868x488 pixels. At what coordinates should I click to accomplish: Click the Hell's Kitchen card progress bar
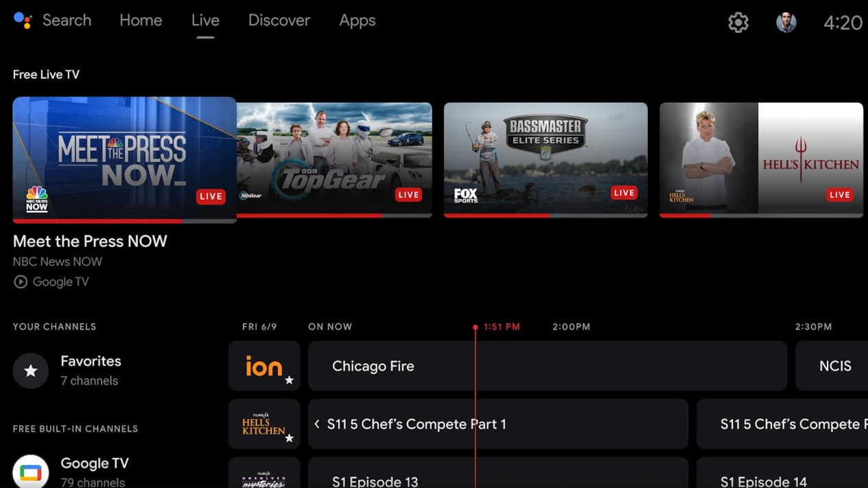pyautogui.click(x=761, y=216)
